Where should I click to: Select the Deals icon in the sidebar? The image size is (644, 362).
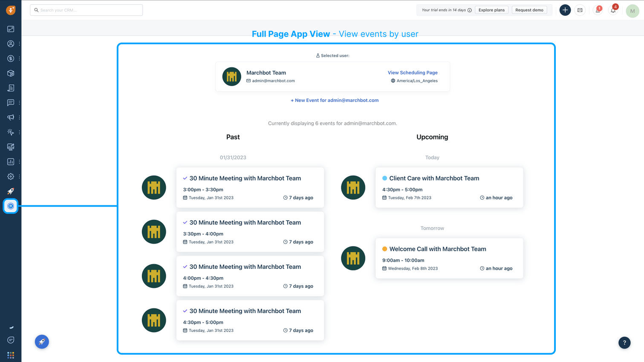click(x=10, y=58)
